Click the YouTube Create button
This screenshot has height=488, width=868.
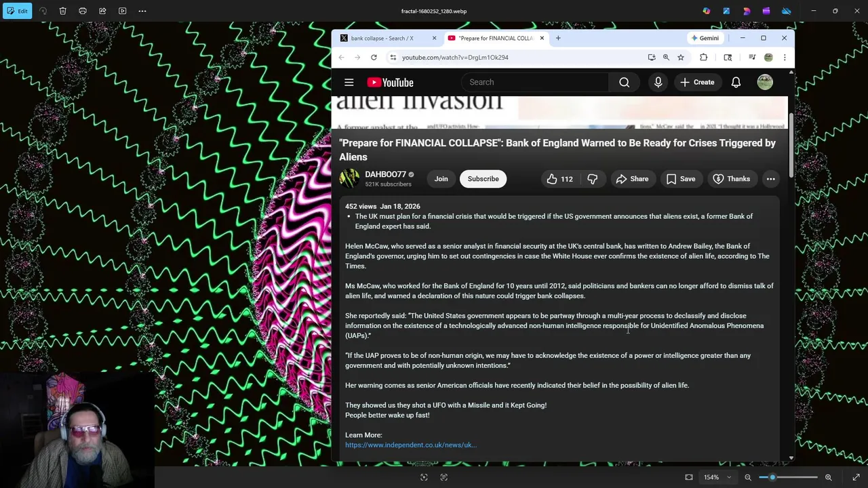pyautogui.click(x=697, y=82)
